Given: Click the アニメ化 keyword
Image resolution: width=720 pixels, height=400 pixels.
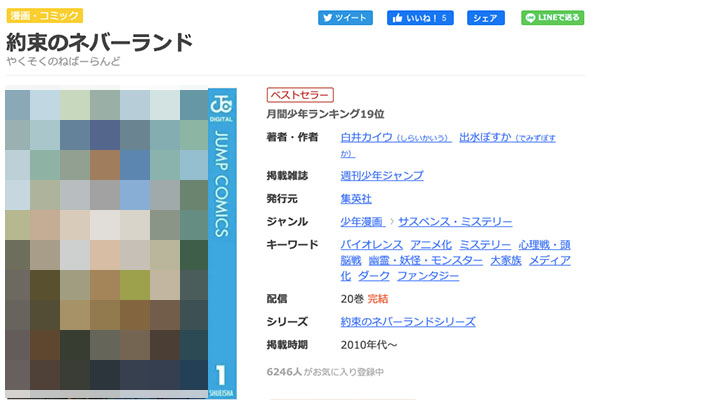Looking at the screenshot, I should coord(431,245).
